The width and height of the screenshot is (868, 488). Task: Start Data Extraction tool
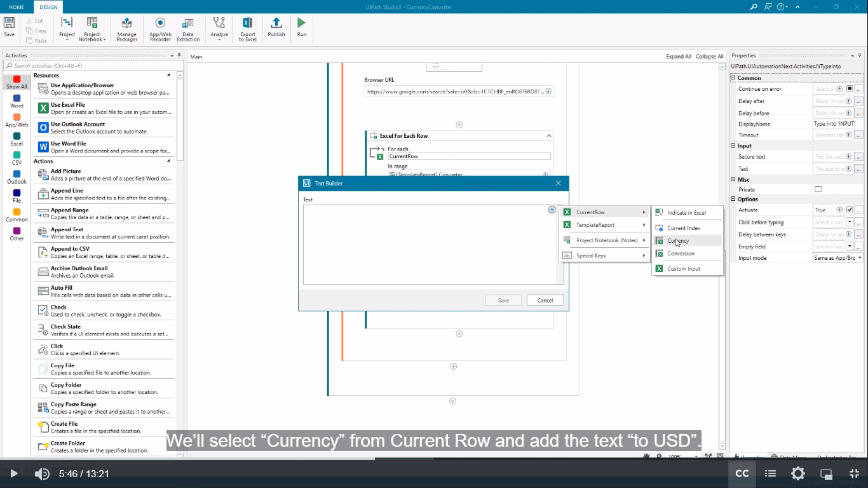coord(188,29)
